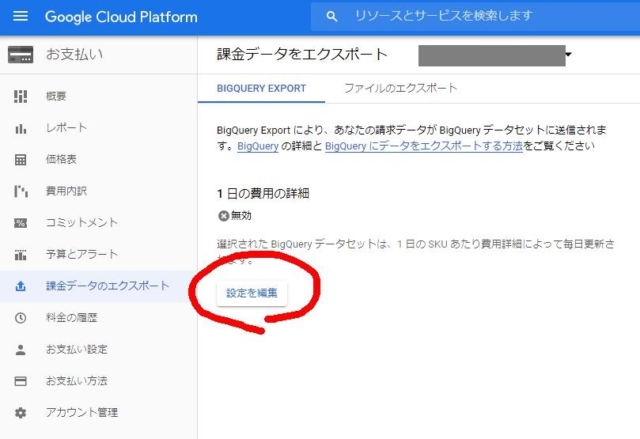Viewport: 640px width, 439px height.
Task: Click the お支払い section title
Action: pyautogui.click(x=74, y=54)
